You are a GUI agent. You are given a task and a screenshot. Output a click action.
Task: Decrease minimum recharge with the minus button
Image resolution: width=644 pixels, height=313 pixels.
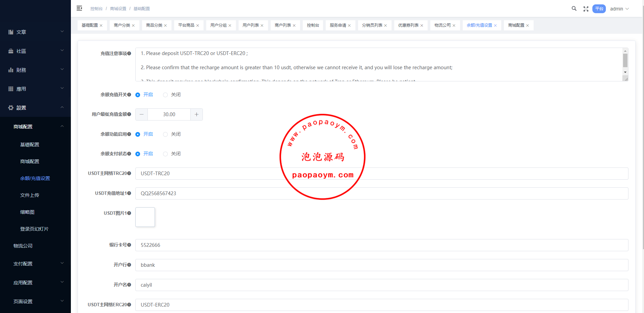(141, 114)
